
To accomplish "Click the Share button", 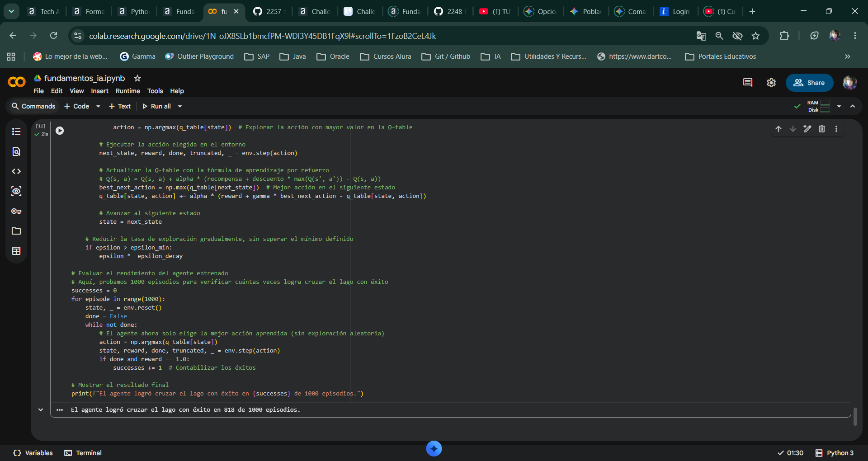I will 809,83.
